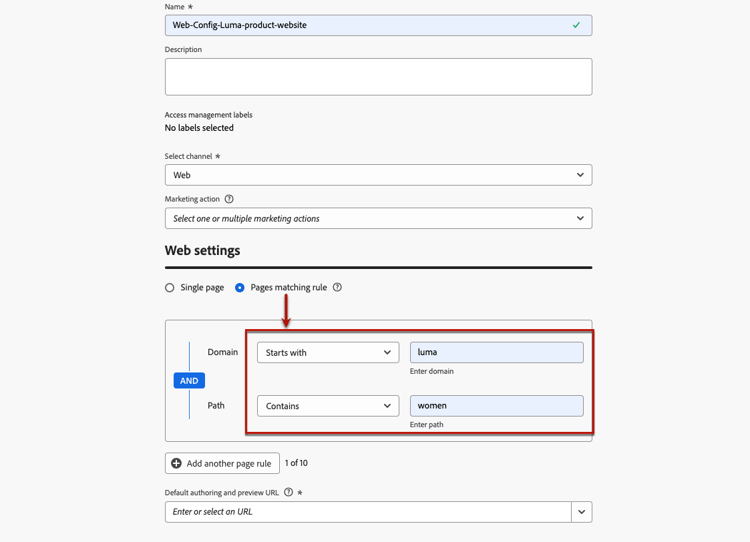The width and height of the screenshot is (750, 542).
Task: Click the Enter or select an URL field
Action: (368, 512)
